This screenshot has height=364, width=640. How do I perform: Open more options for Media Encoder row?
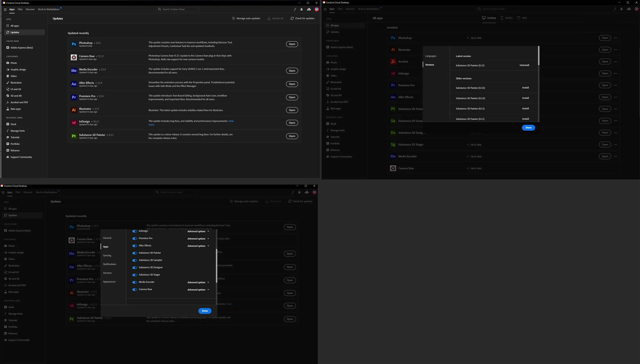point(615,156)
